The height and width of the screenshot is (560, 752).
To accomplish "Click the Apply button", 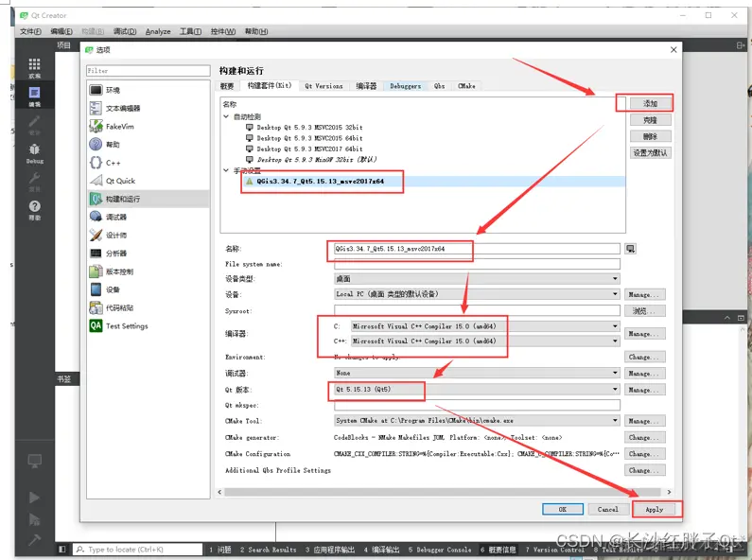I will [655, 509].
